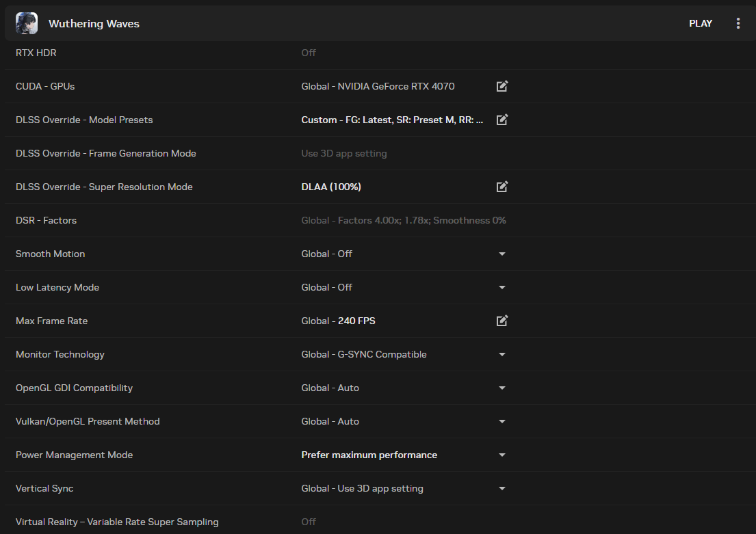Click the Virtual Reality Super Sampling Off value
This screenshot has width=756, height=534.
(309, 522)
